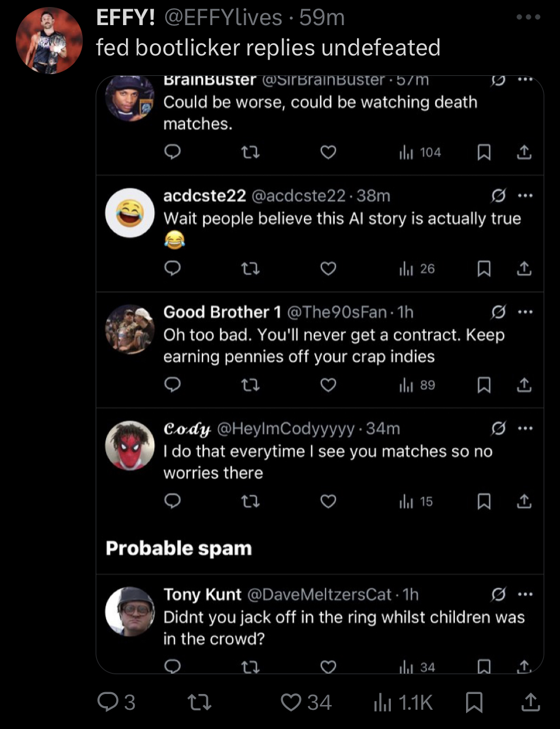The height and width of the screenshot is (729, 560).
Task: Like BrainBuster's death matches reply
Action: [x=328, y=152]
